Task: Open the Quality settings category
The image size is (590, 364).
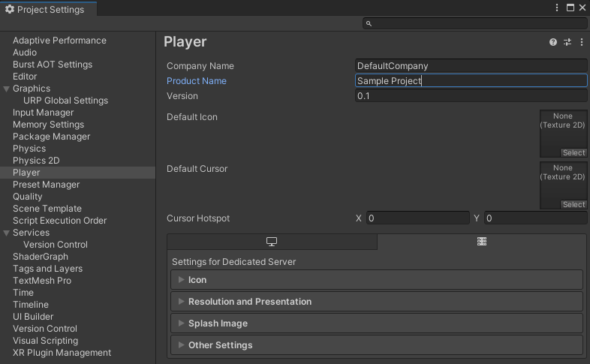Action: (28, 197)
